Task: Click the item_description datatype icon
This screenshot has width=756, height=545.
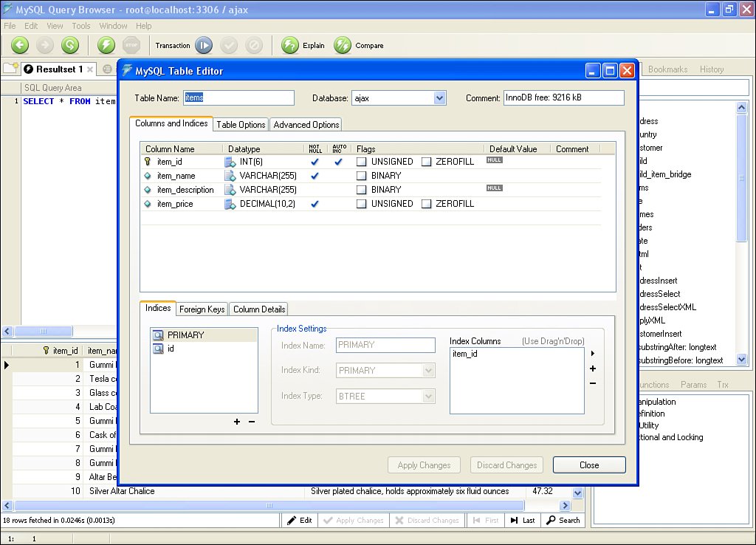Action: click(230, 190)
